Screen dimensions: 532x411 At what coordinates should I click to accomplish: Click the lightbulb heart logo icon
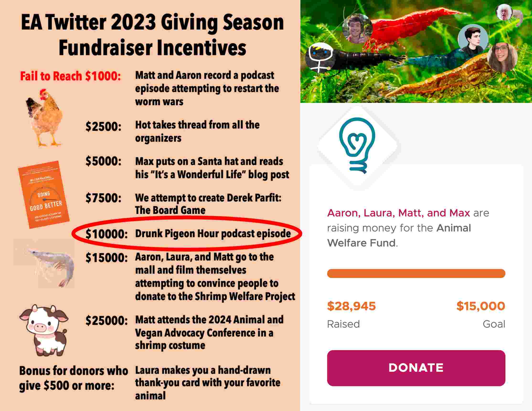coord(357,145)
